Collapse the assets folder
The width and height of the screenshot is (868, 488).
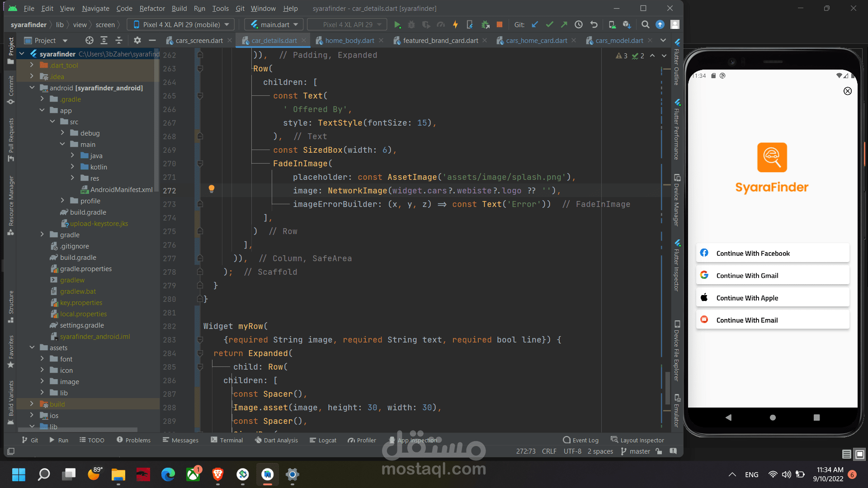click(32, 347)
